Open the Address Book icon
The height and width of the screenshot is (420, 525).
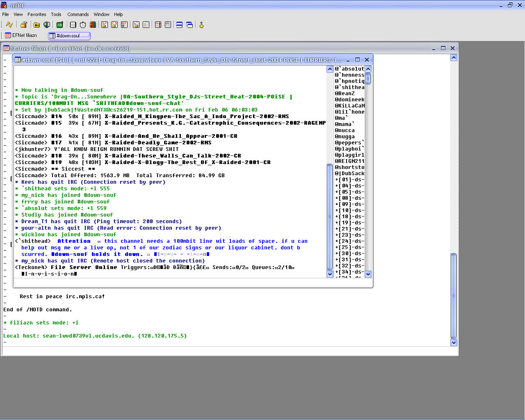(x=73, y=25)
